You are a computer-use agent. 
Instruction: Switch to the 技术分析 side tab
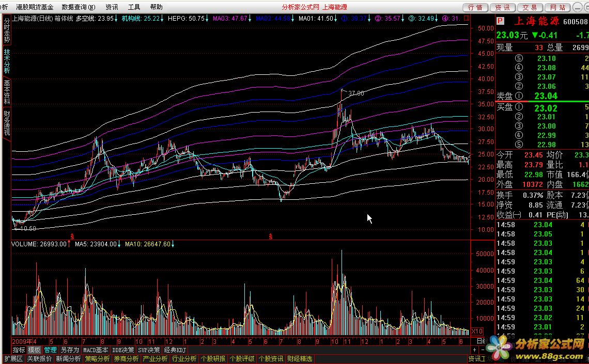point(7,61)
